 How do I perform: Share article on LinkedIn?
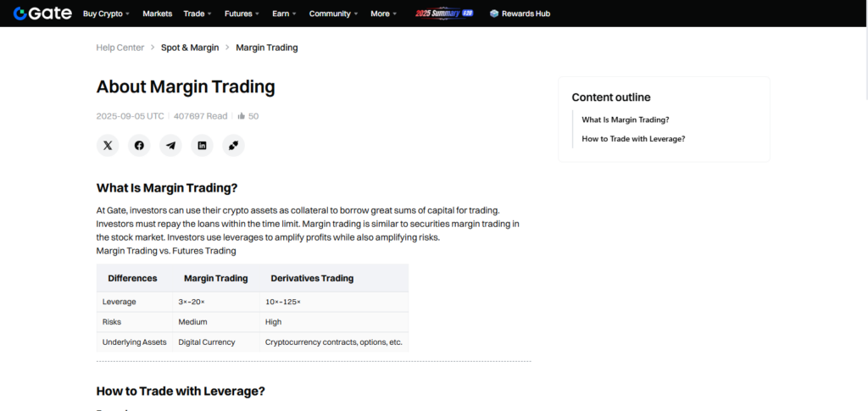[x=202, y=146]
